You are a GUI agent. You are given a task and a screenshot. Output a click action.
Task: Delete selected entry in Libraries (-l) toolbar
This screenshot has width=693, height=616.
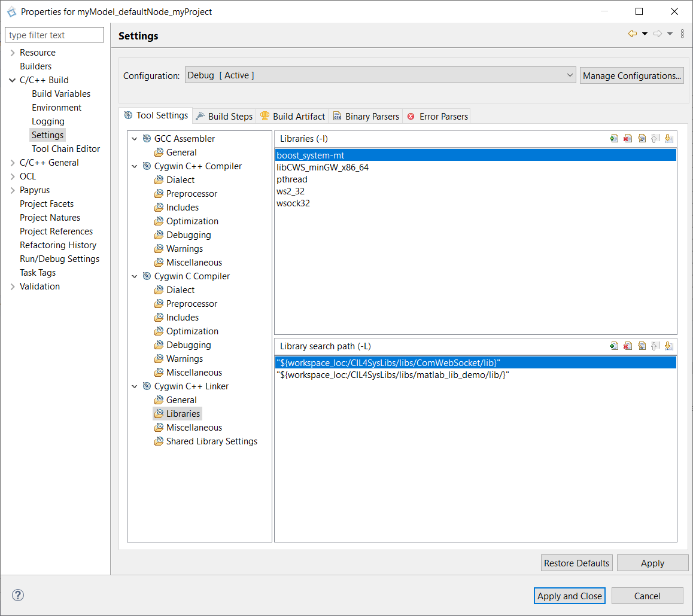click(628, 139)
